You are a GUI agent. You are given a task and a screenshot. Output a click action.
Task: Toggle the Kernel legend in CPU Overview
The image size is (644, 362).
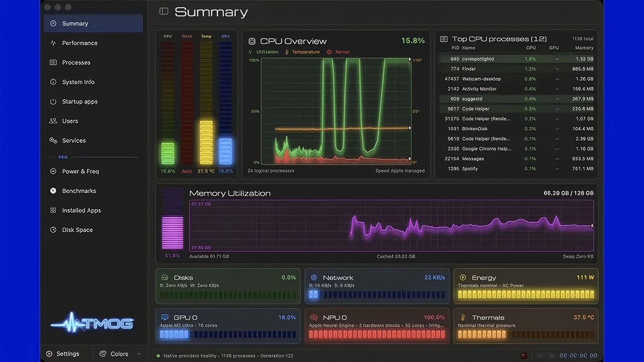338,52
